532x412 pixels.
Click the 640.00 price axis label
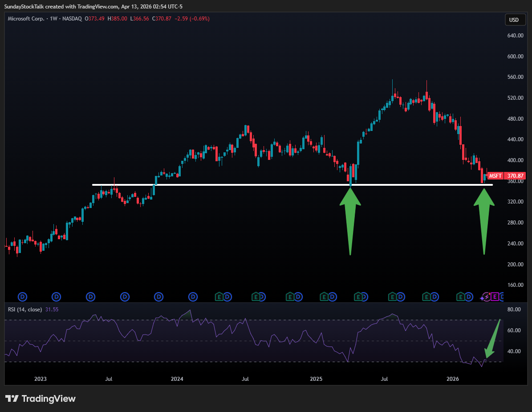click(516, 36)
